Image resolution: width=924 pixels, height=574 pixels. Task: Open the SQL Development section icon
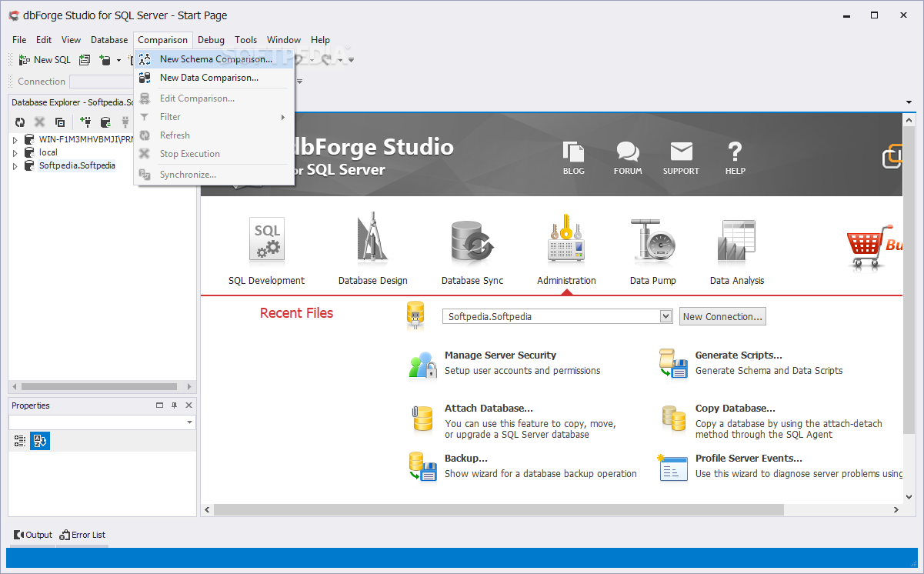[267, 240]
